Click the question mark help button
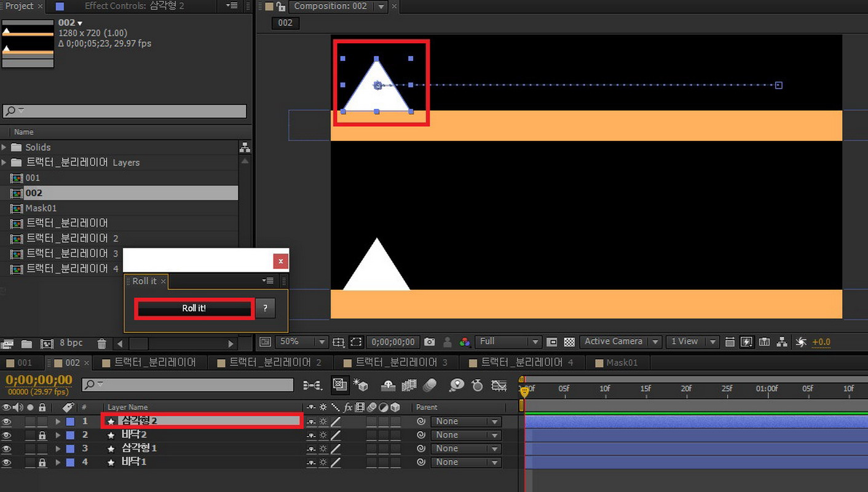868x492 pixels. 265,308
